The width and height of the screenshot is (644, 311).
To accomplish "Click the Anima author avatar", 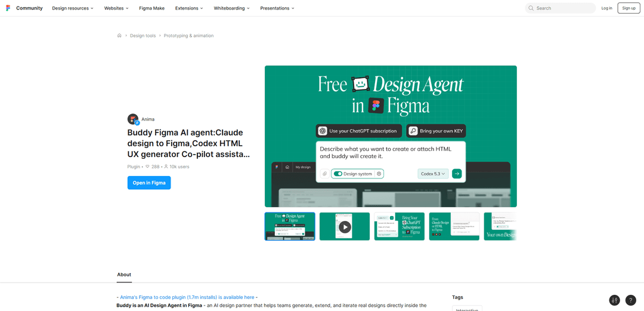I will pyautogui.click(x=133, y=119).
